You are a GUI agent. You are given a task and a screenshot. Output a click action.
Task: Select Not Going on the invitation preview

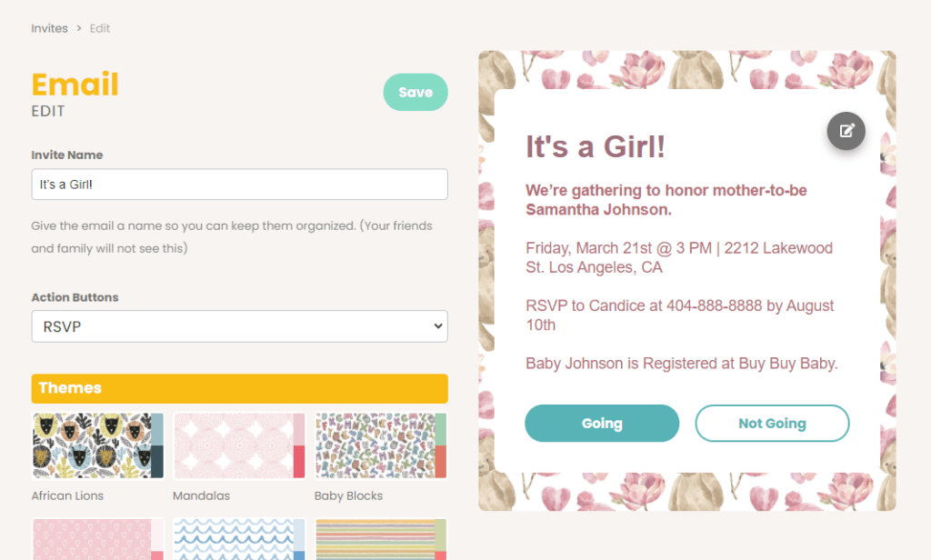772,423
